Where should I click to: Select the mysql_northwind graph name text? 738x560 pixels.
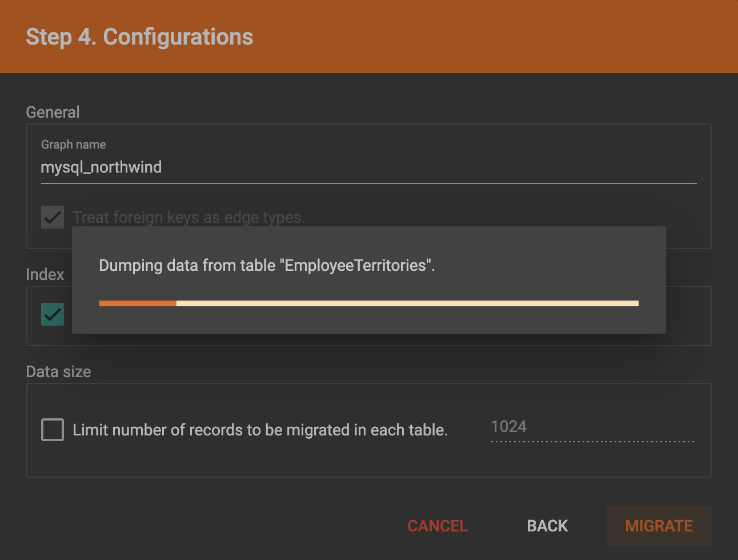[x=101, y=167]
